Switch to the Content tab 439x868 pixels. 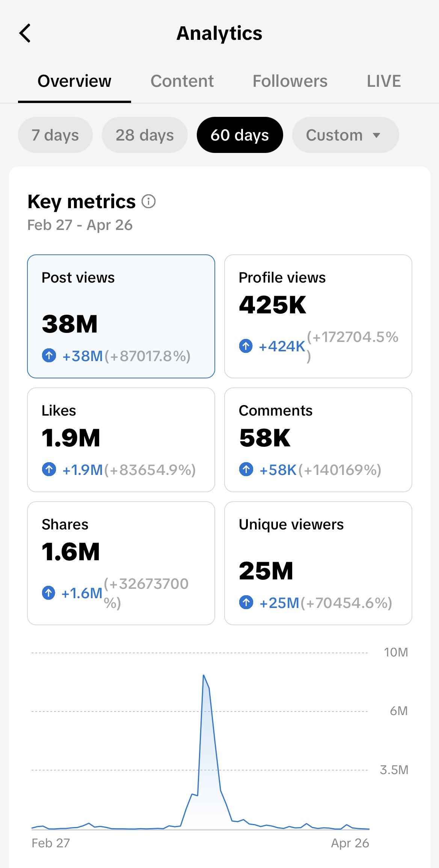coord(182,81)
